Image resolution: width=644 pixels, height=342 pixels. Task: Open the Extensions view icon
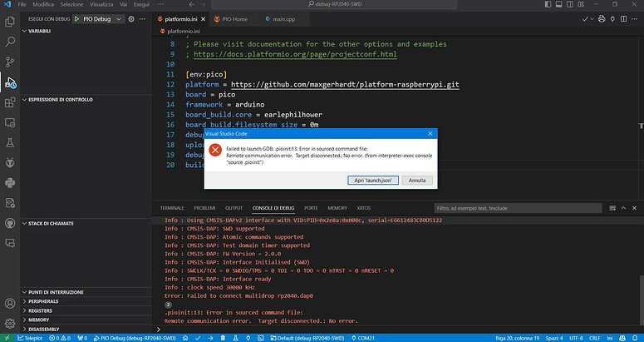10,103
